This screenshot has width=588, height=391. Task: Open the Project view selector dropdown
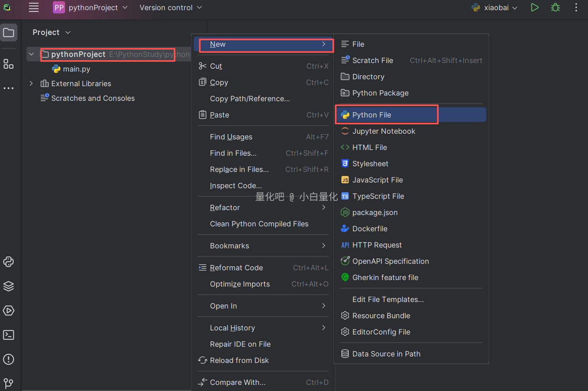coord(51,33)
